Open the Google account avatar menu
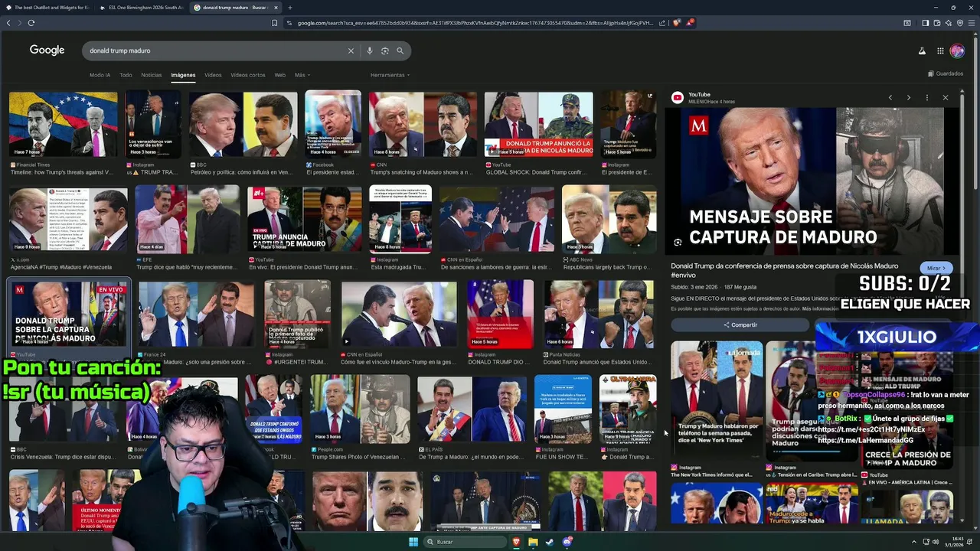The image size is (980, 551). click(x=957, y=51)
